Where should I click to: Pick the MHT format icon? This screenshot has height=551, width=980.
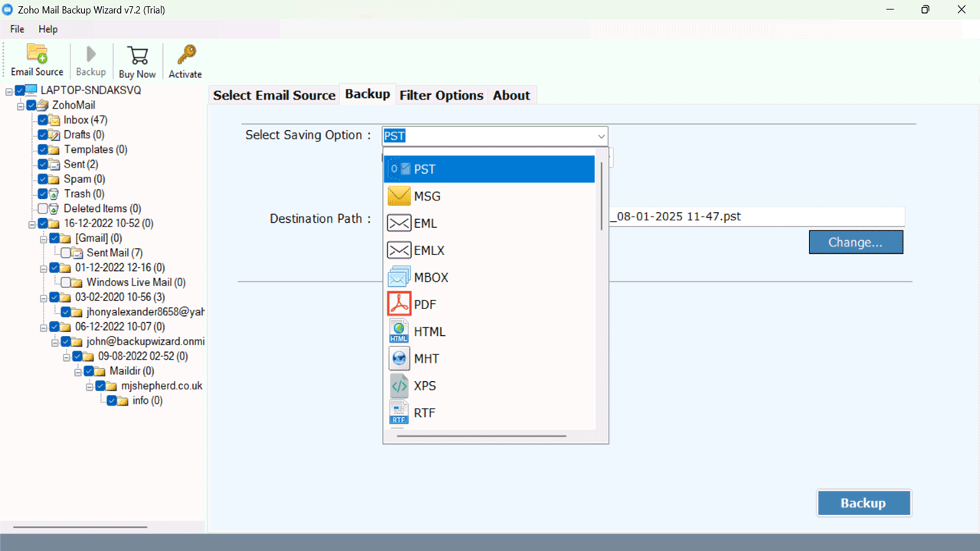click(x=399, y=358)
